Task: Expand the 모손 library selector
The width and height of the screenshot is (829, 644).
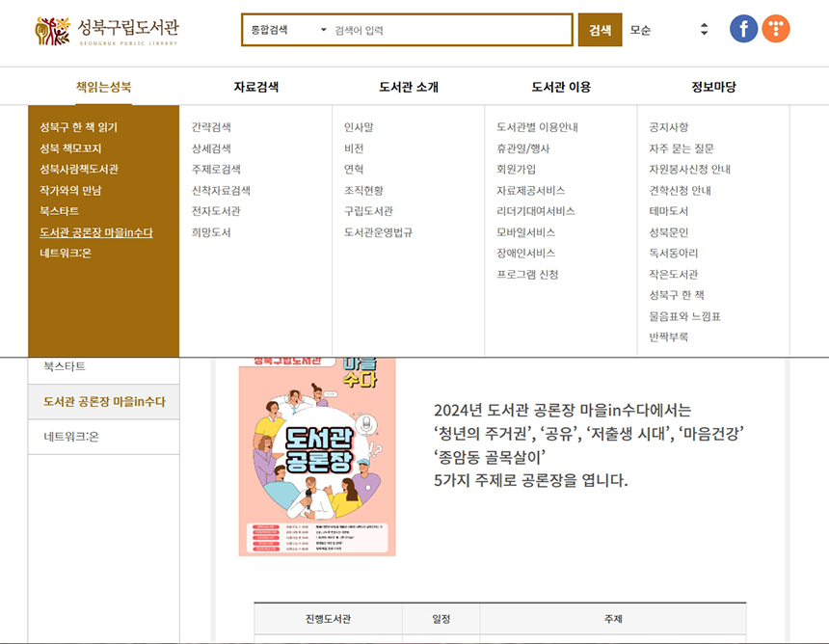Action: pyautogui.click(x=670, y=30)
